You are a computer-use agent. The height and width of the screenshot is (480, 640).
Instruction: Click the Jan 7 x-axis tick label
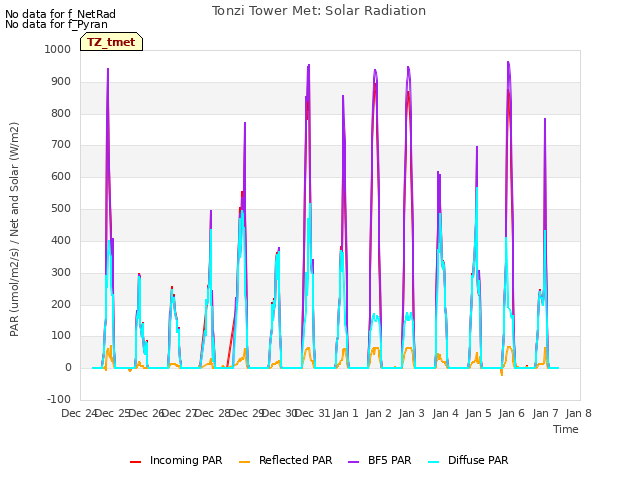(x=545, y=413)
